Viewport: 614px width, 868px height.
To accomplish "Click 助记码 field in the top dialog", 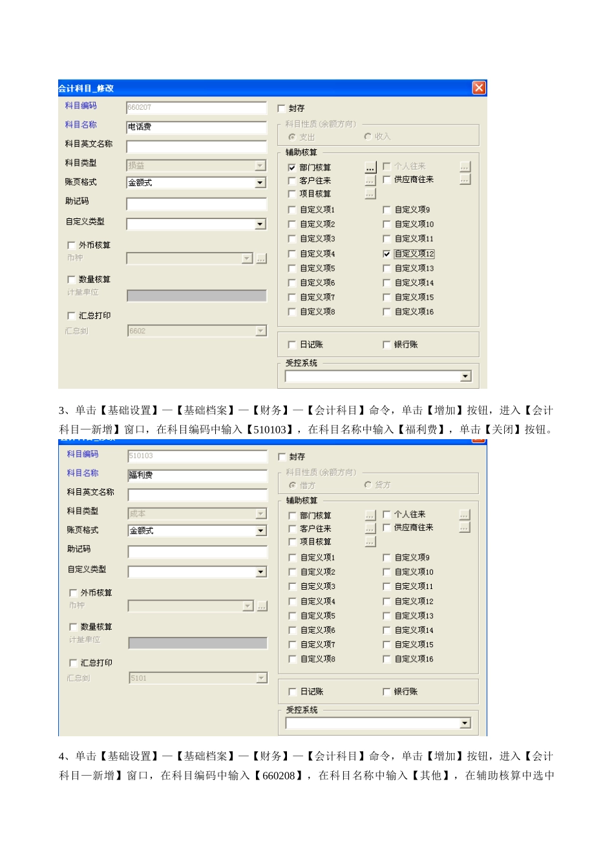I will pos(196,204).
